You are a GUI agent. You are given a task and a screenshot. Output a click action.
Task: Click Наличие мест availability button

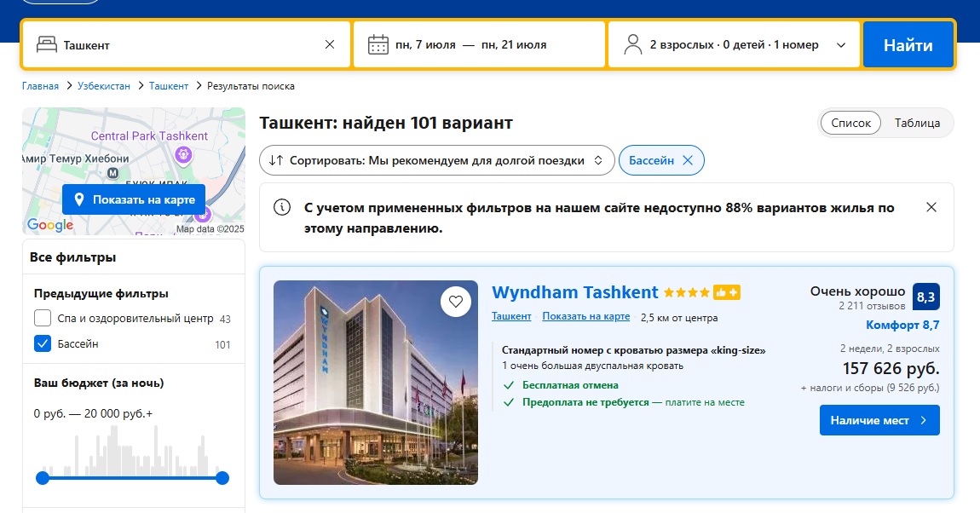(x=879, y=420)
